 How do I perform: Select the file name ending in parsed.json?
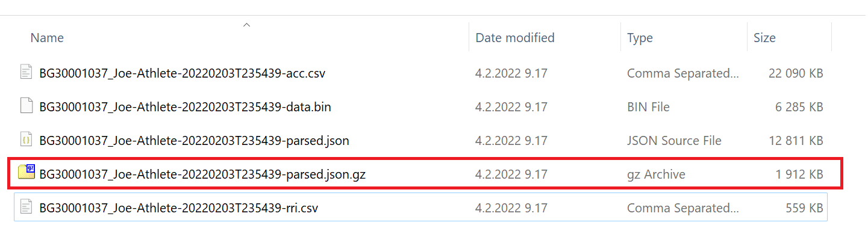pos(194,141)
